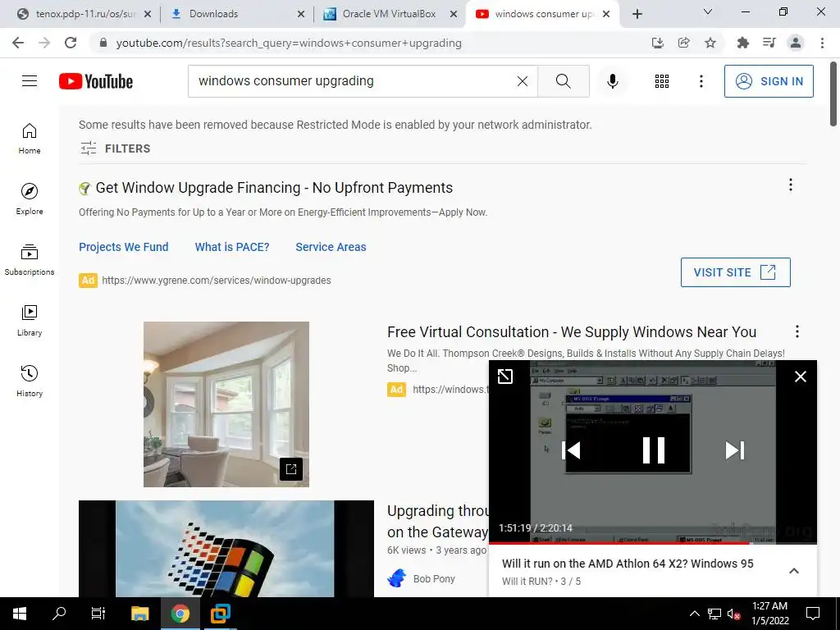Close the miniplayer with its X icon
The image size is (840, 630).
[x=801, y=377]
